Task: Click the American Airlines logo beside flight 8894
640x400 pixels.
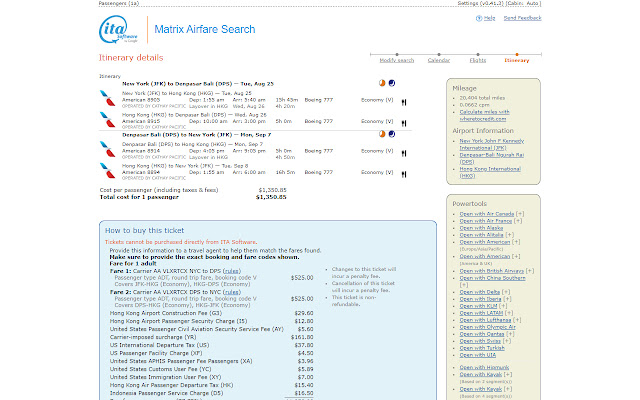Action: (x=108, y=171)
